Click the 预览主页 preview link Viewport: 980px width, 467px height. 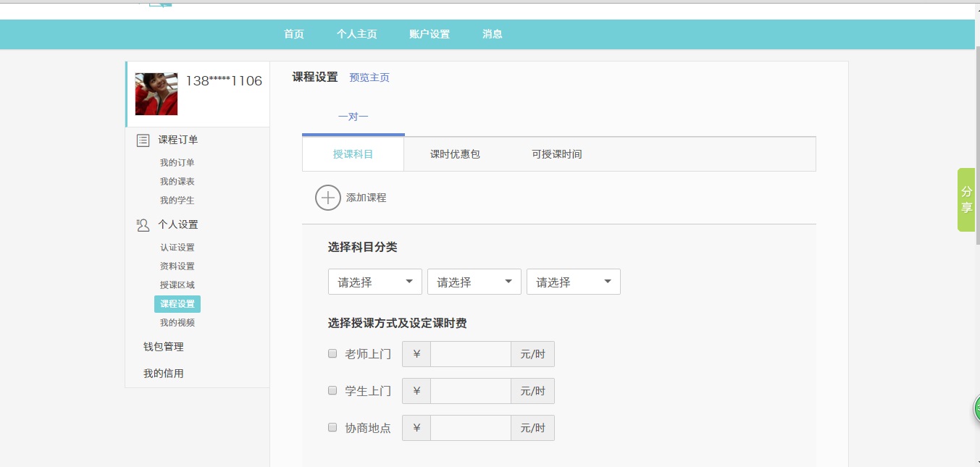point(369,77)
